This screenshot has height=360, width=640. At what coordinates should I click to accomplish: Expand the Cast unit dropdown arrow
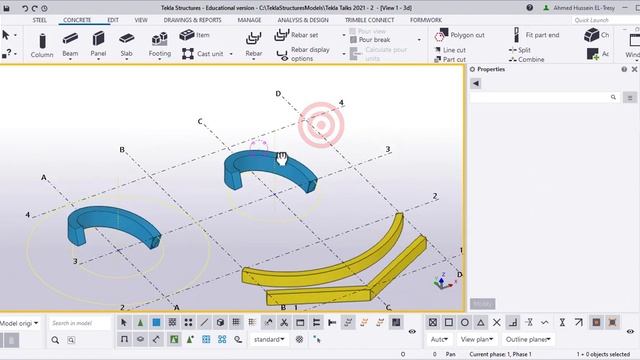point(231,54)
